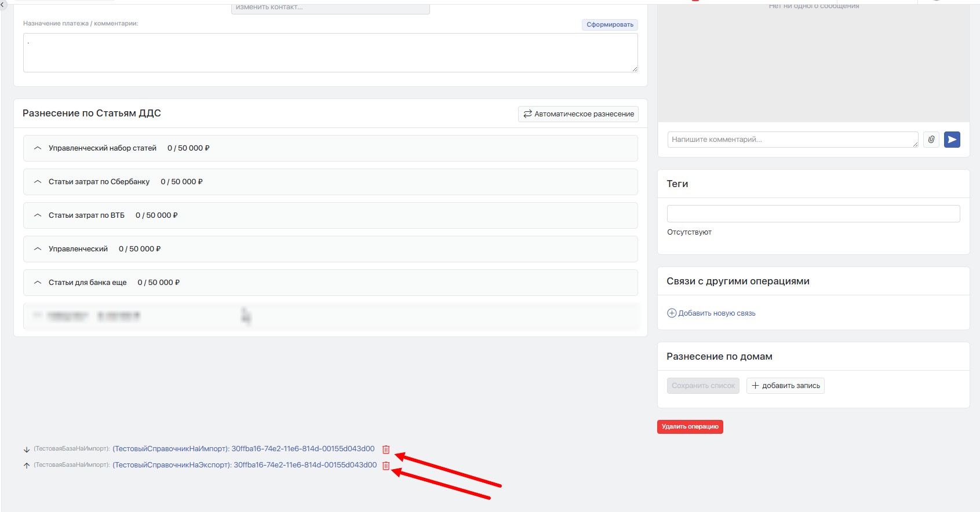Click into the Теги input field
980x512 pixels.
(813, 214)
